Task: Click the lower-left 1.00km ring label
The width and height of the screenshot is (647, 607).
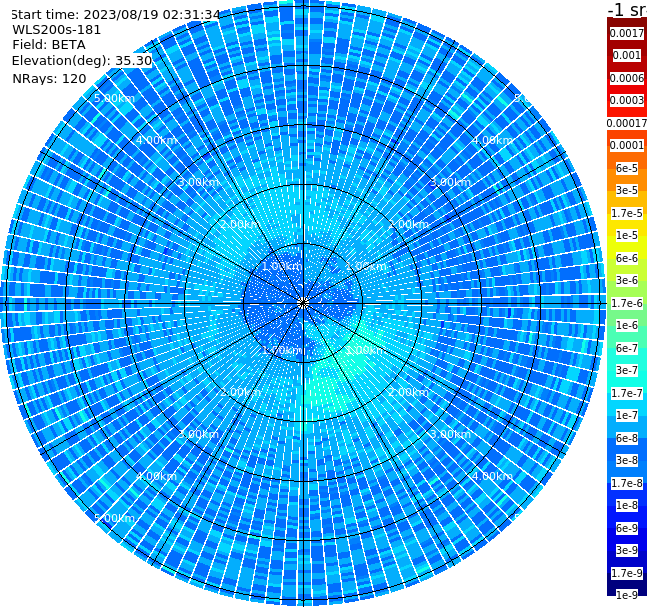Action: [282, 350]
